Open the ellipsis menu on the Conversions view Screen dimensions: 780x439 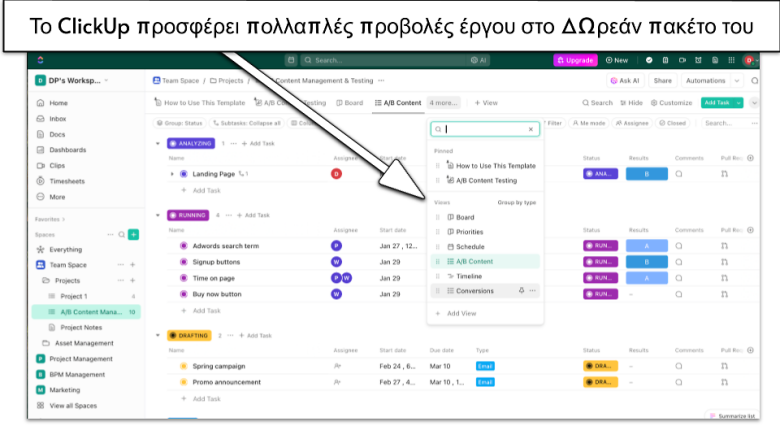tap(533, 290)
